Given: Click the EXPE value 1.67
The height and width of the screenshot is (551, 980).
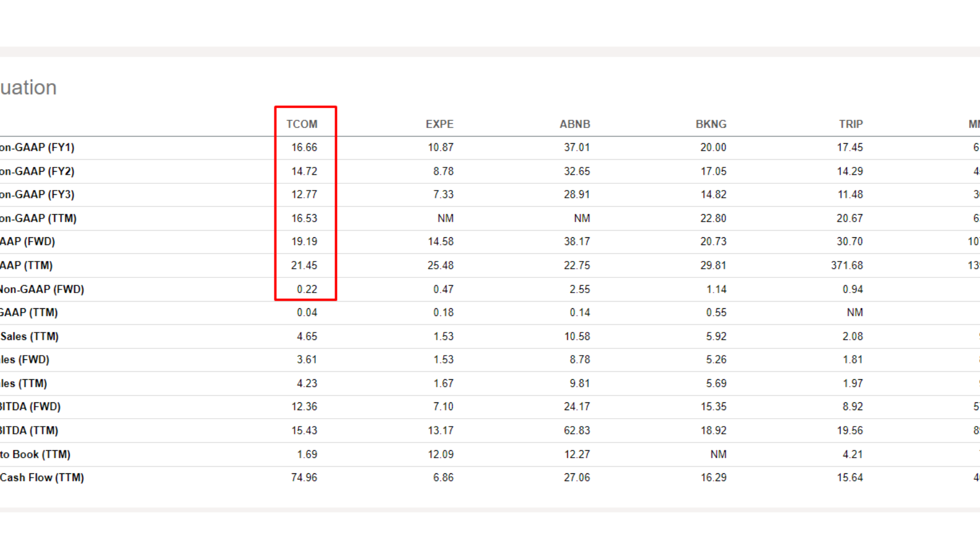Looking at the screenshot, I should tap(443, 384).
